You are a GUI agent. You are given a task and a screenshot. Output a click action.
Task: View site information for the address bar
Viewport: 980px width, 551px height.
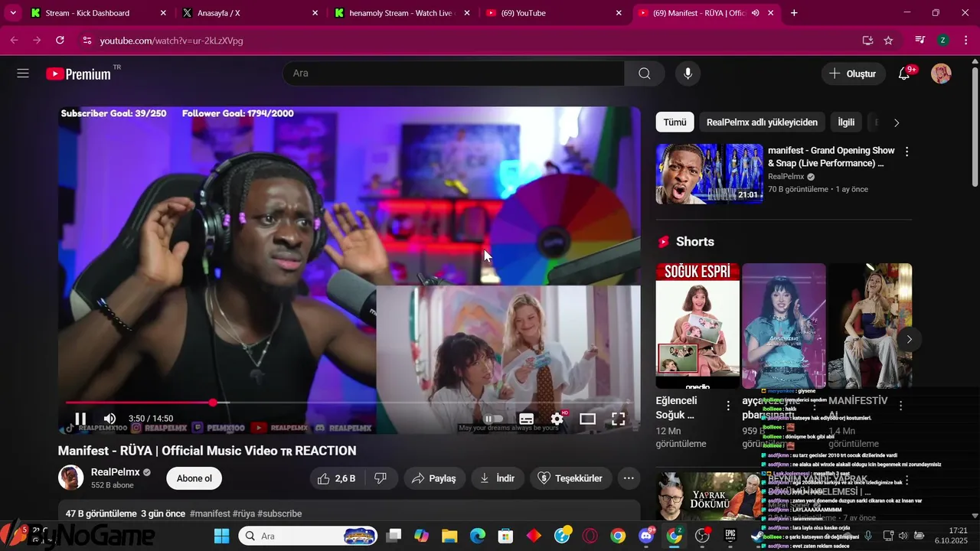(87, 41)
